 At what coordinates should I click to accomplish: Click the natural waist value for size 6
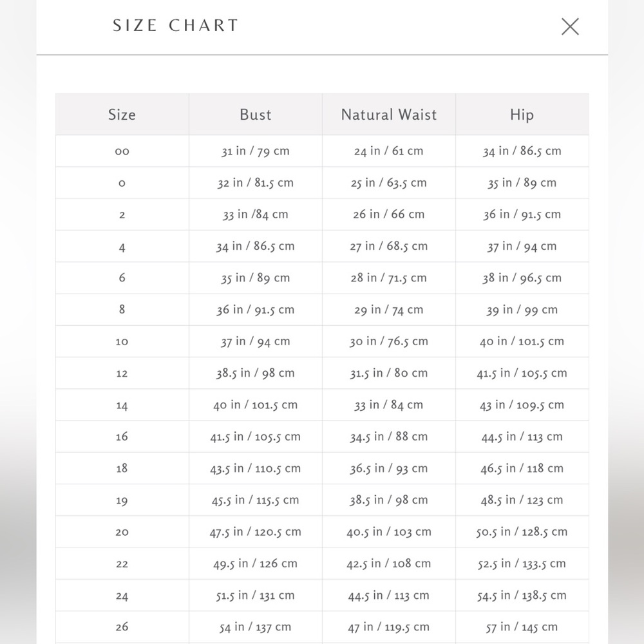389,278
